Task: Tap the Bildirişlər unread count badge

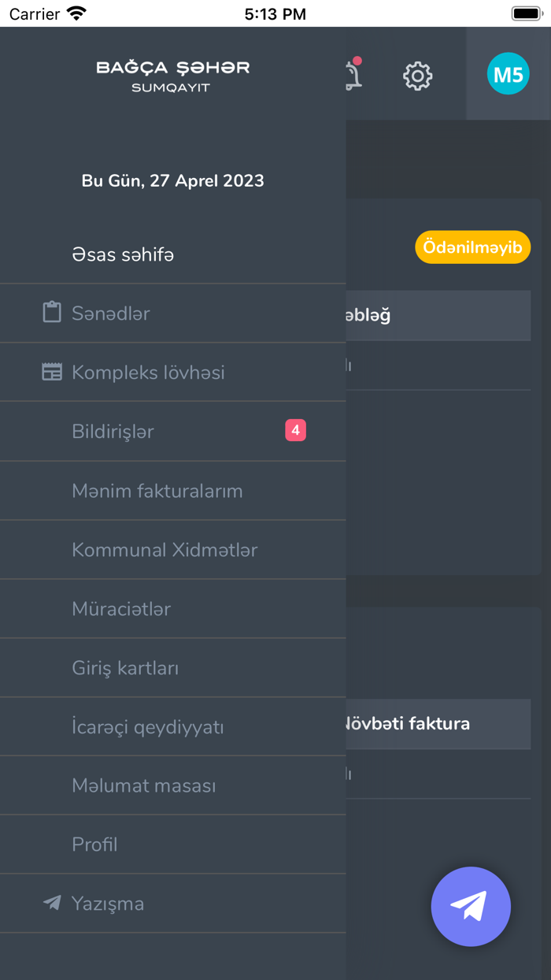Action: pos(295,429)
